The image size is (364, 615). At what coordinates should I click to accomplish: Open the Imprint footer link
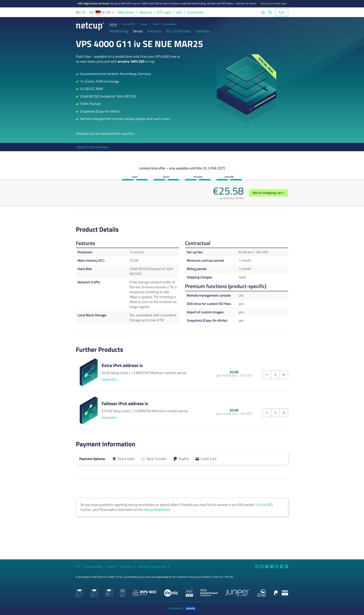[x=112, y=567]
